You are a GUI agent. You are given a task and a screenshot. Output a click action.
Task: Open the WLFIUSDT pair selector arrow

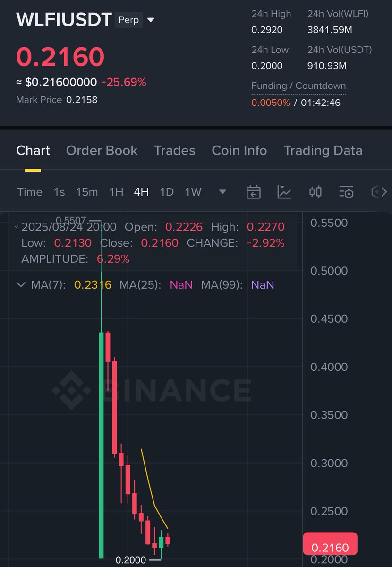pos(151,20)
